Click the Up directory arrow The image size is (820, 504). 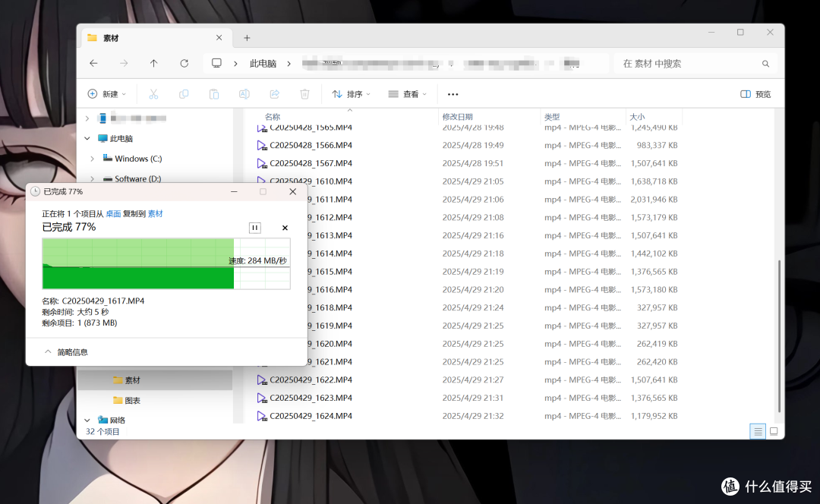coord(153,63)
